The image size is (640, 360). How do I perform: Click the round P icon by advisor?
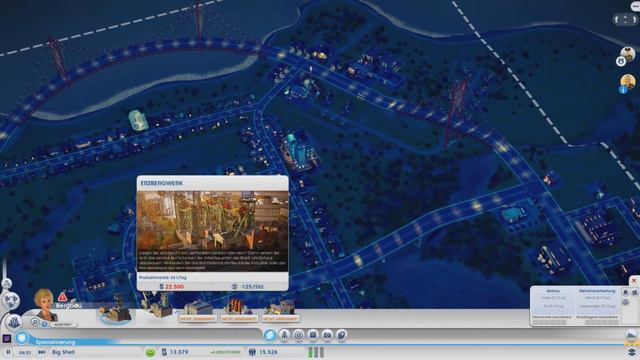[35, 322]
